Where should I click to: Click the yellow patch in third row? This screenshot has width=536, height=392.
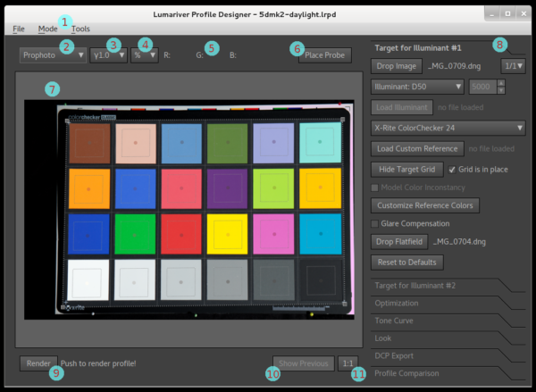[228, 235]
